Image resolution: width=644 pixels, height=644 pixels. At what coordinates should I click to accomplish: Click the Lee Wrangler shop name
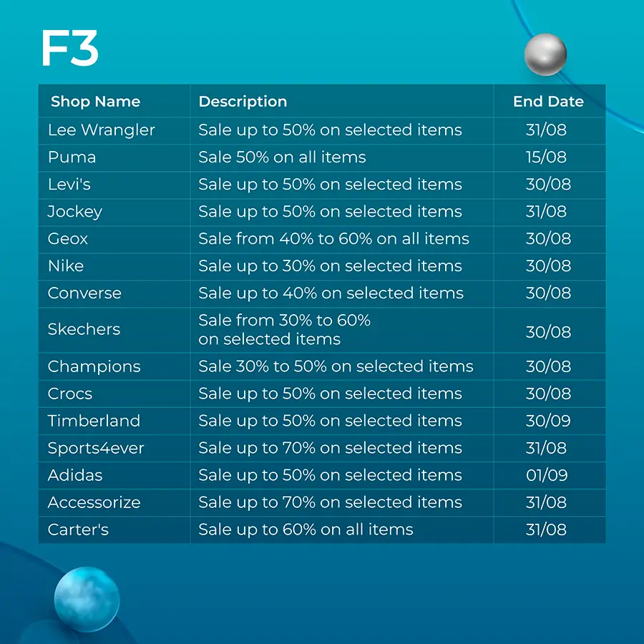[x=101, y=130]
